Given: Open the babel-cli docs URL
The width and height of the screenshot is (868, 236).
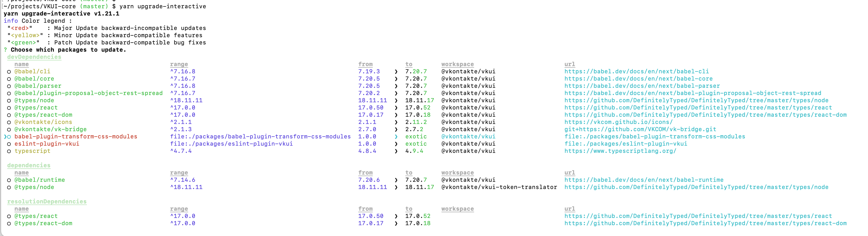Looking at the screenshot, I should tap(636, 71).
